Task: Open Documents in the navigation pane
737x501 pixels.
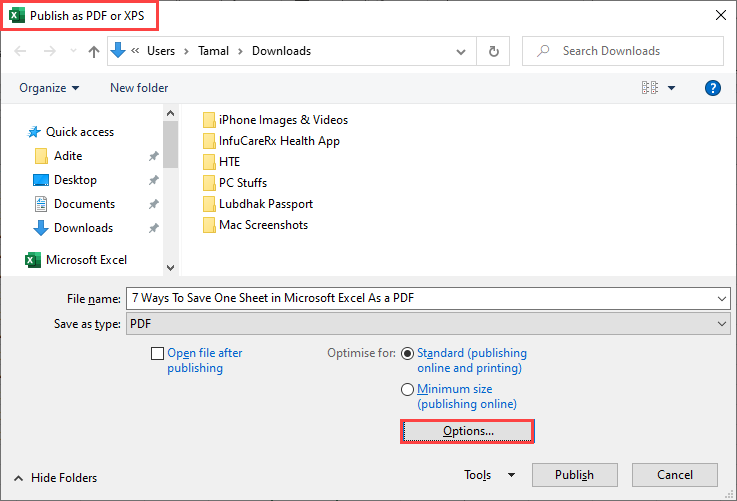Action: tap(85, 204)
